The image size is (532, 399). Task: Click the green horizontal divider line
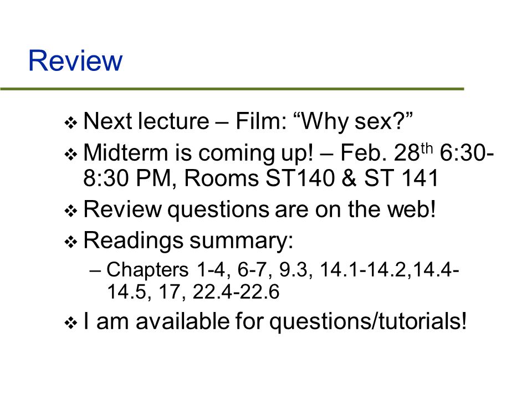click(232, 89)
